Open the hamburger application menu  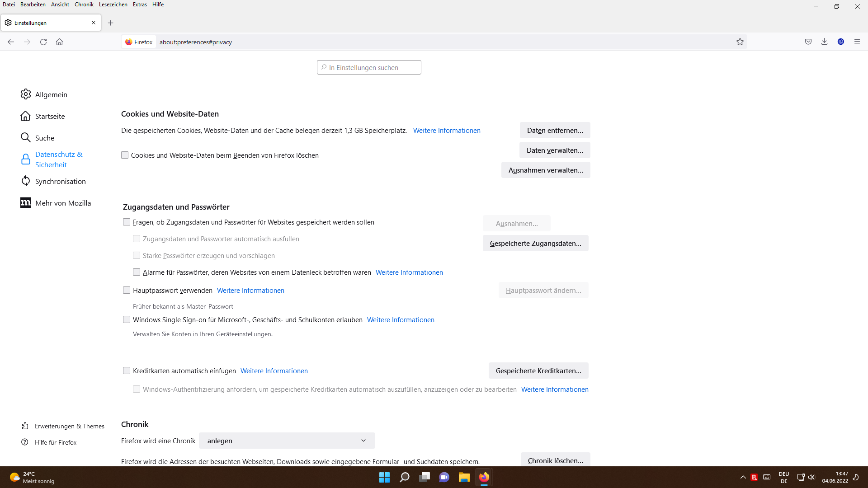coord(857,42)
